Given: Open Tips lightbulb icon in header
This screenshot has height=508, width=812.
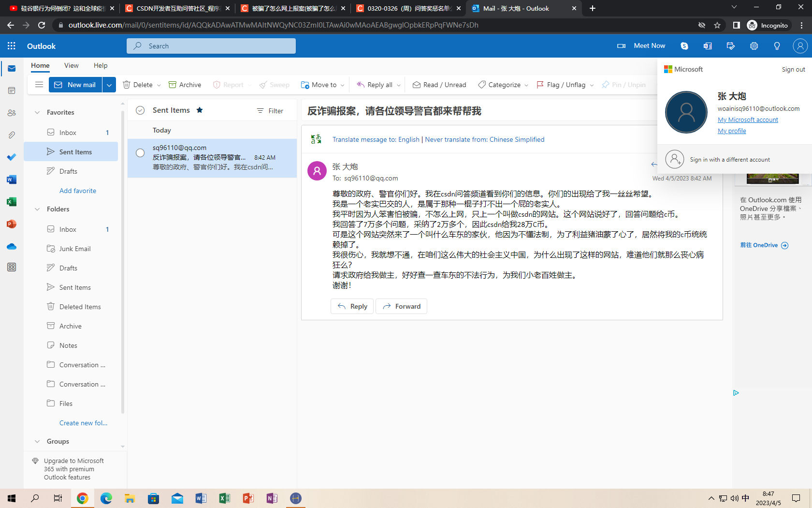Looking at the screenshot, I should click(777, 46).
